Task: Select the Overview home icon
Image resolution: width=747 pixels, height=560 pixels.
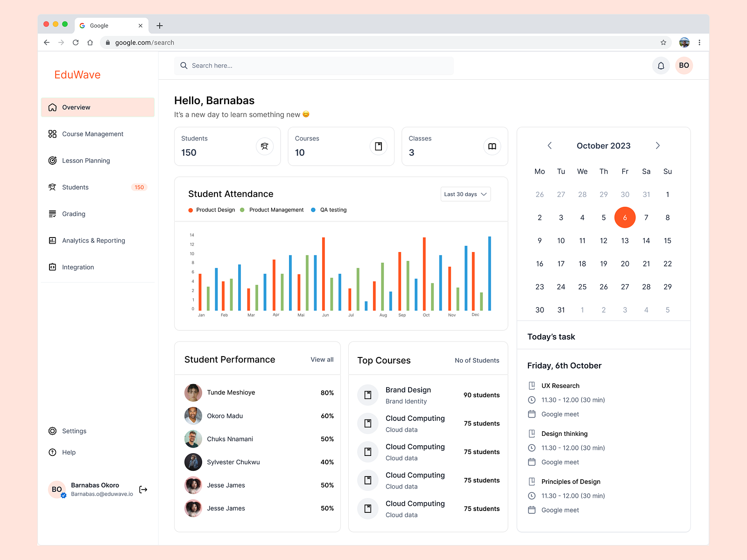Action: 53,107
